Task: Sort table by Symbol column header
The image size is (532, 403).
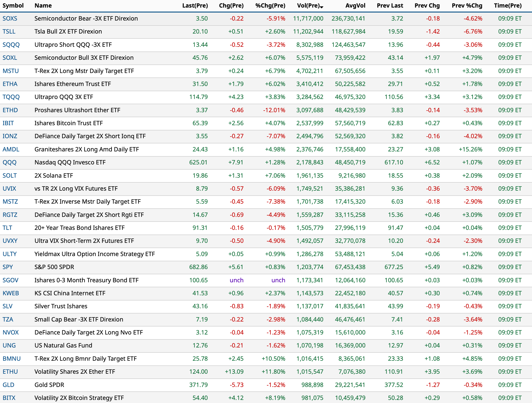Action: pyautogui.click(x=13, y=5)
